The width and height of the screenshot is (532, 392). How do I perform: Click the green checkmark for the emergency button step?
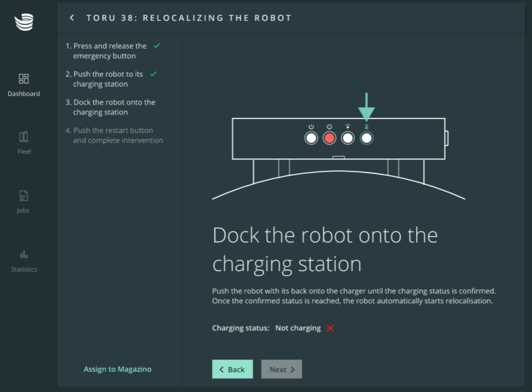tap(157, 46)
